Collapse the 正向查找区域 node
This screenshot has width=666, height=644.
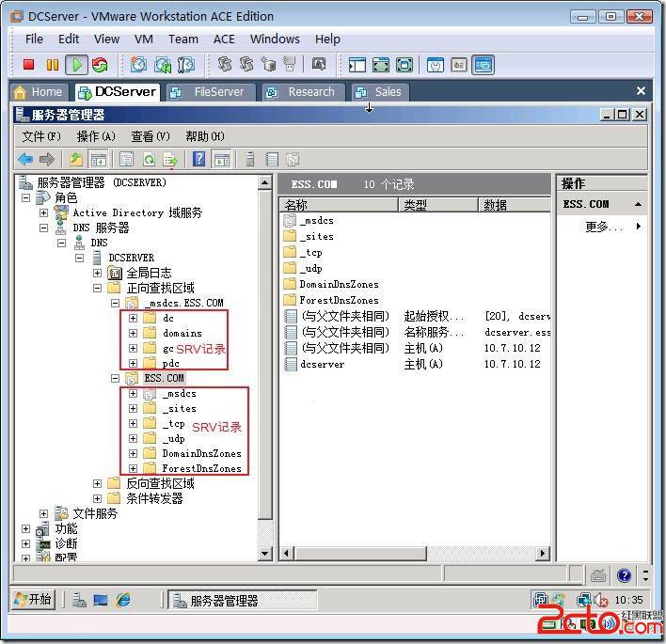[97, 288]
